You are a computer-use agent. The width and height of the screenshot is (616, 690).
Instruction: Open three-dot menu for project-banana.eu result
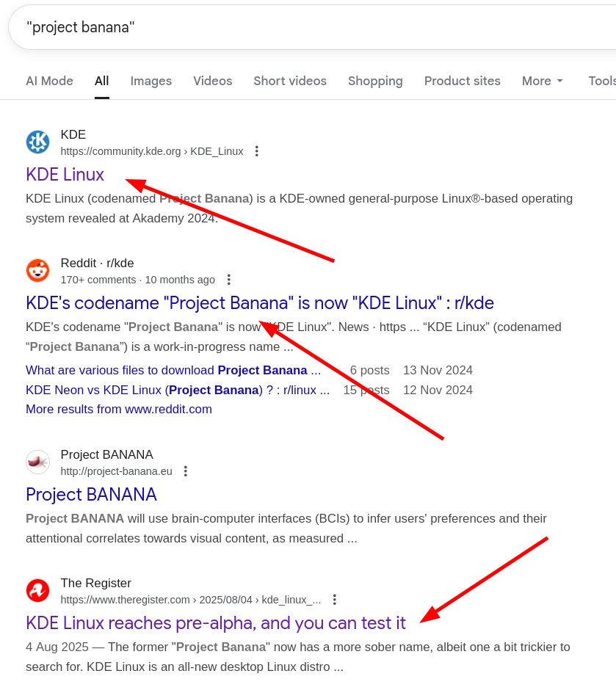click(x=186, y=471)
